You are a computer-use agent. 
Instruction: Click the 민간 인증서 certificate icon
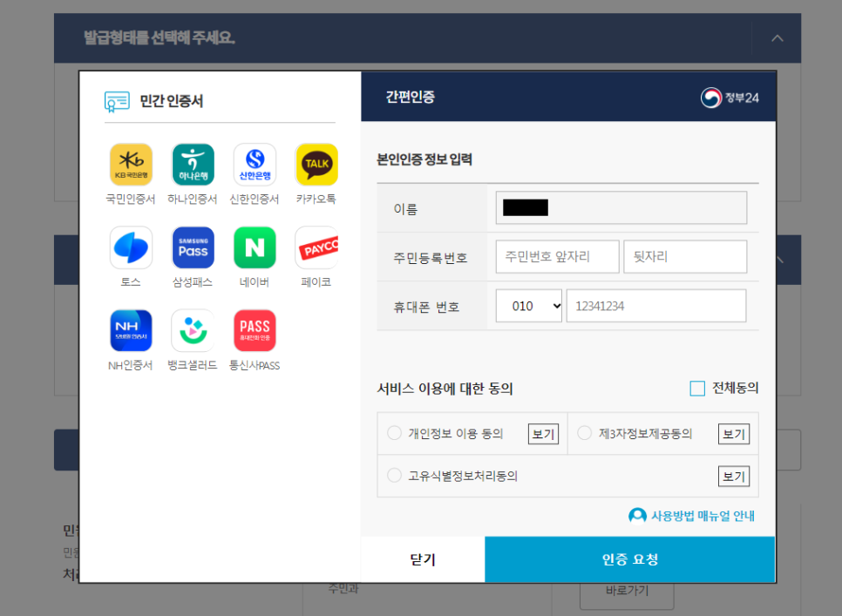click(x=117, y=101)
